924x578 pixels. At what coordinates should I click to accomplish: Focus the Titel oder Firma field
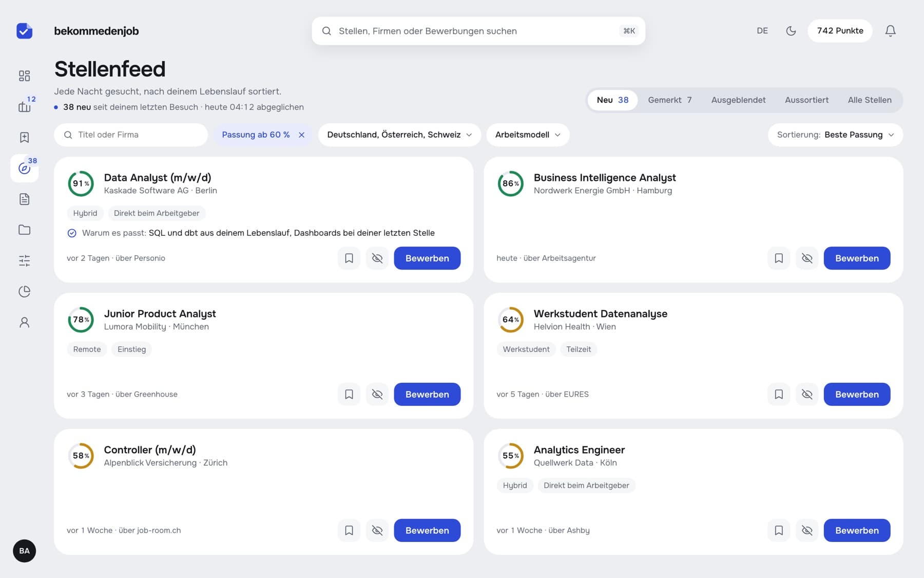point(131,135)
